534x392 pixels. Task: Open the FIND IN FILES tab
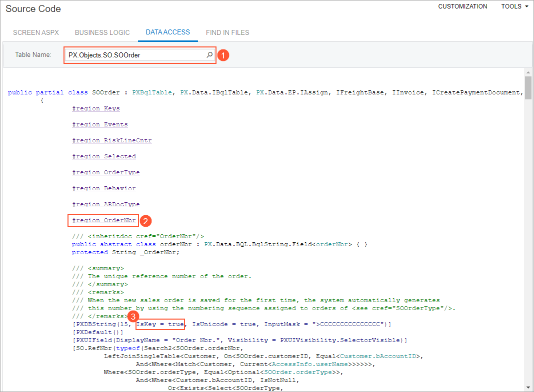[227, 32]
